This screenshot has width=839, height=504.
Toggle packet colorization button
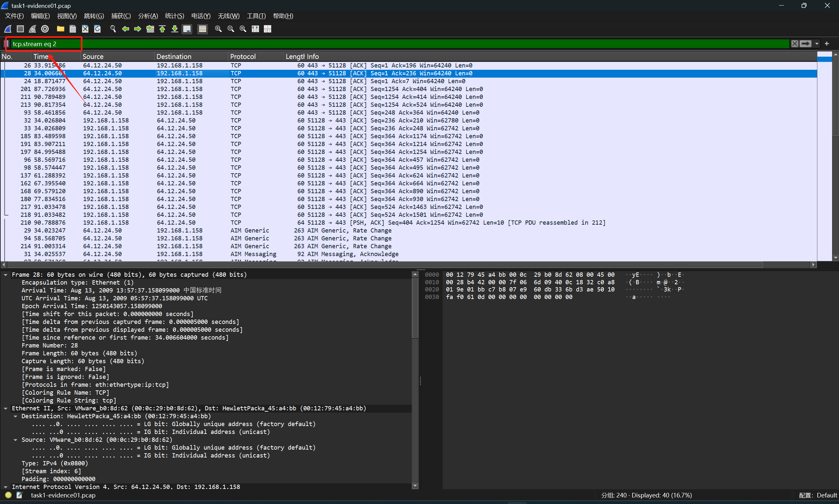coord(203,29)
